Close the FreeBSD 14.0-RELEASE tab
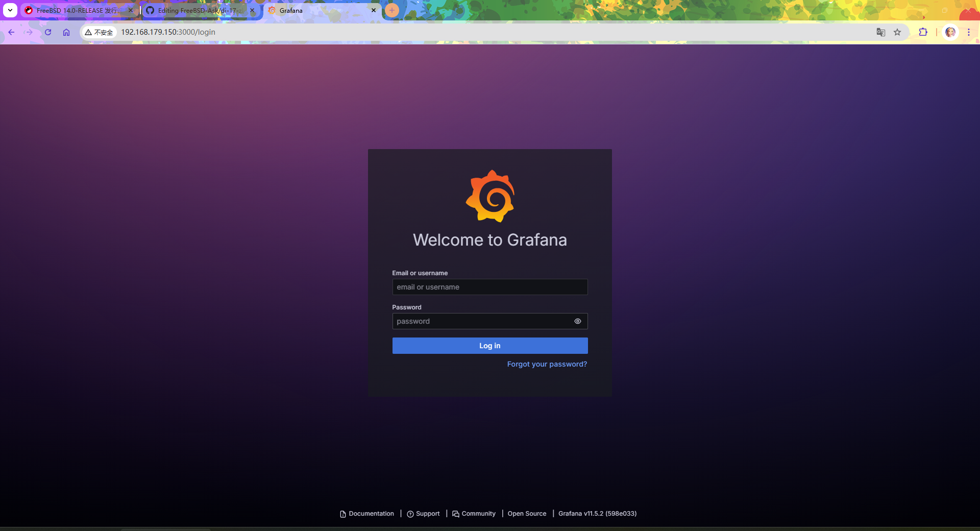The image size is (980, 531). [x=131, y=10]
